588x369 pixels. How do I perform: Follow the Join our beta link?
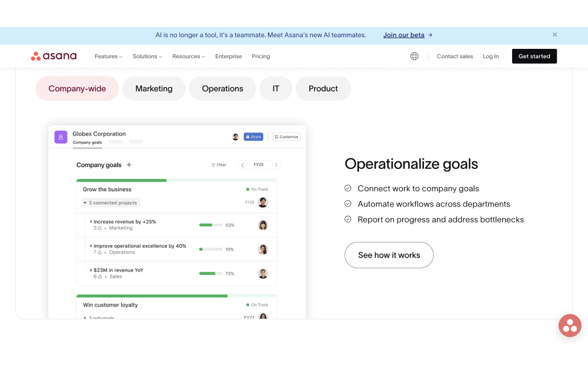[x=404, y=35]
